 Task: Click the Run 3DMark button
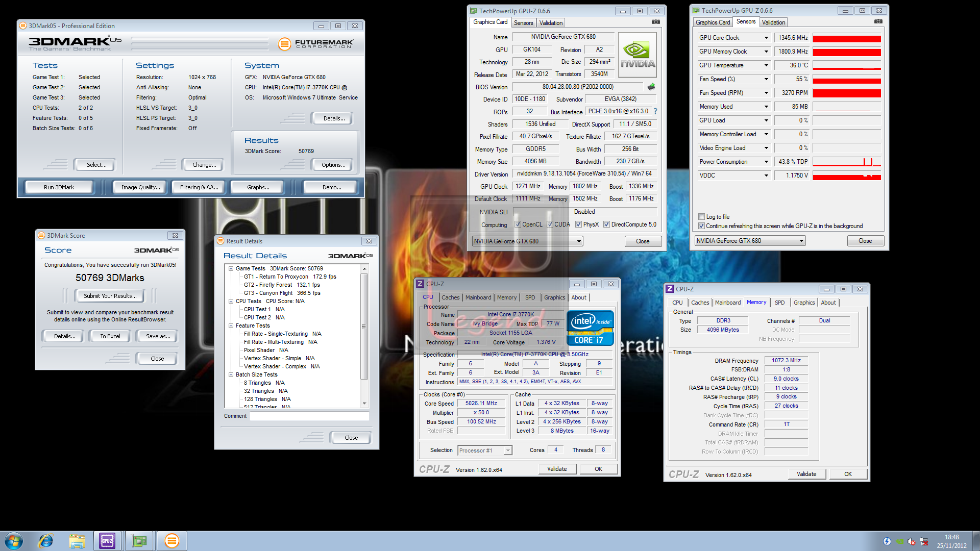(59, 187)
